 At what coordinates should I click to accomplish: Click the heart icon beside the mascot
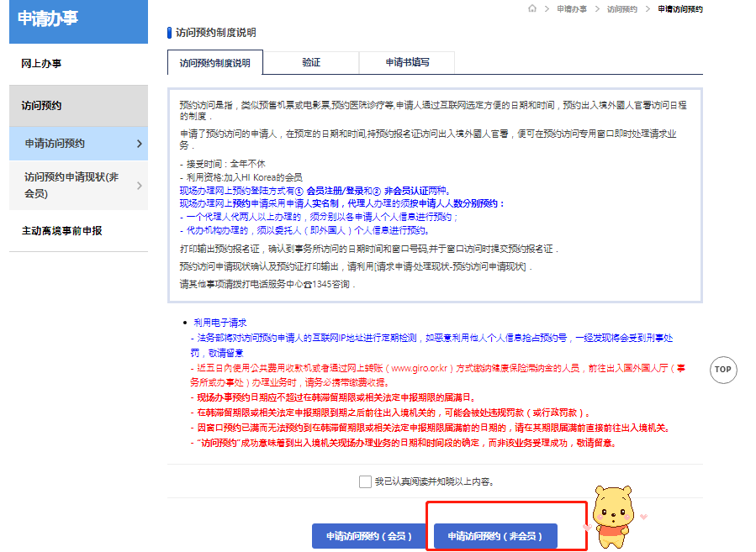click(x=642, y=515)
